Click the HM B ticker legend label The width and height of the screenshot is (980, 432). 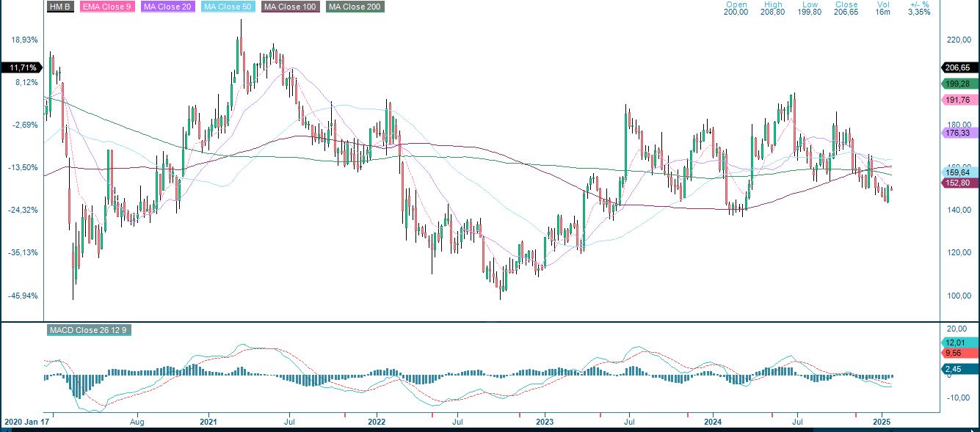click(59, 7)
